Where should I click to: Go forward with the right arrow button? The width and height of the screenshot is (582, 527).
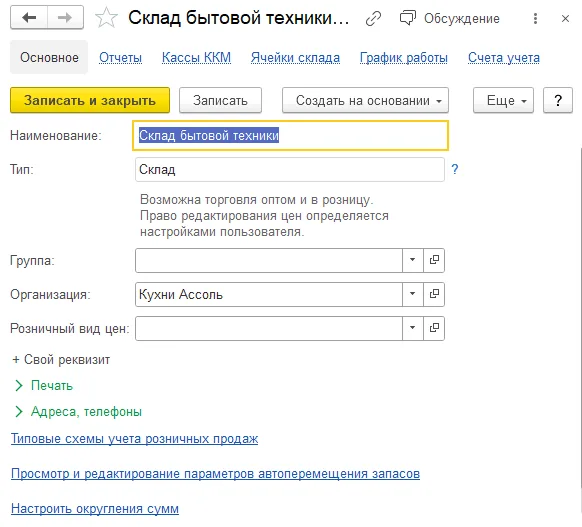pyautogui.click(x=65, y=17)
